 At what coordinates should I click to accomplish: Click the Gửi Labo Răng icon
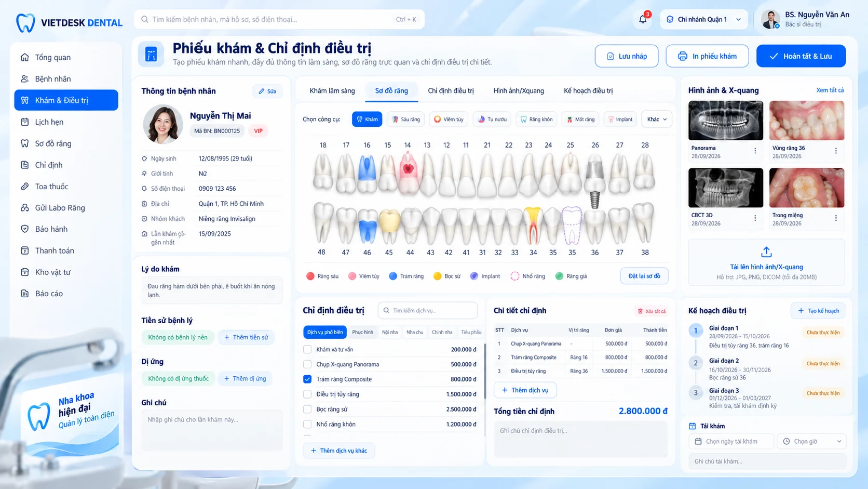(24, 207)
